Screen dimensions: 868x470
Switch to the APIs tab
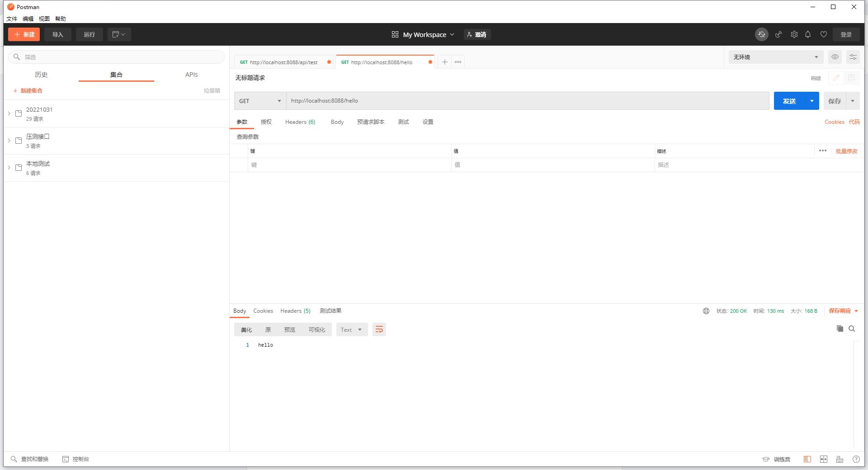(x=191, y=75)
